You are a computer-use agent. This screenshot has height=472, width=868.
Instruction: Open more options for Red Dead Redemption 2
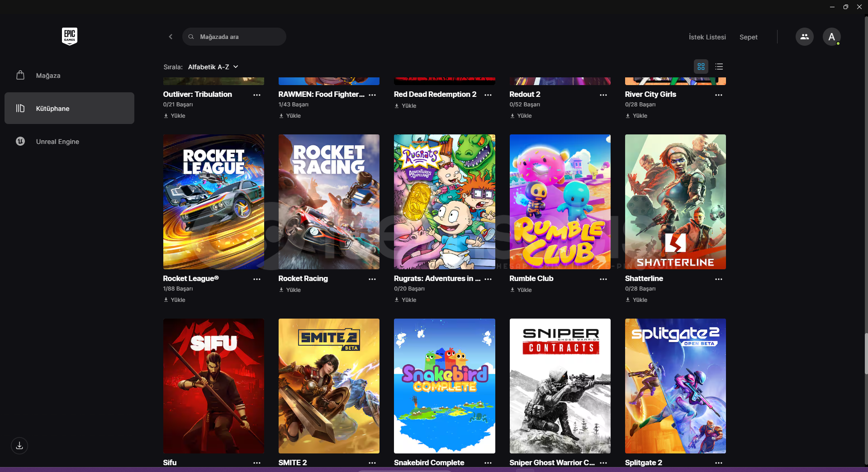488,95
